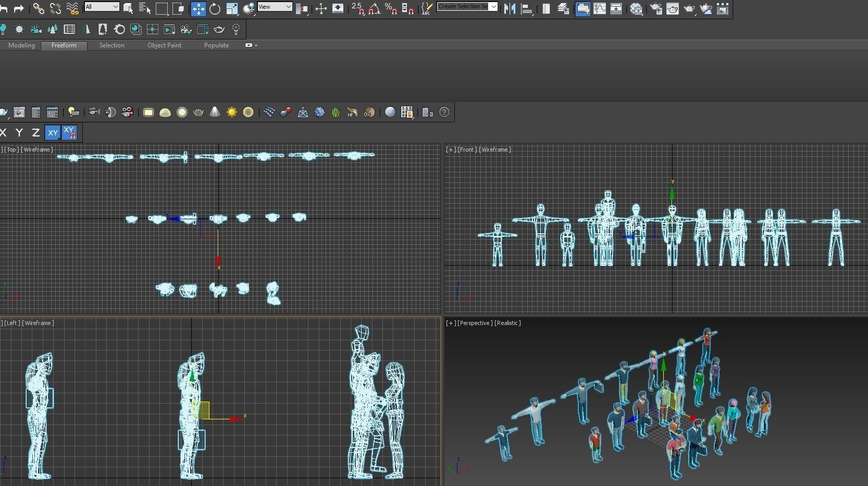This screenshot has width=868, height=486.
Task: Switch to the Modeling ribbon tab
Action: (x=21, y=45)
